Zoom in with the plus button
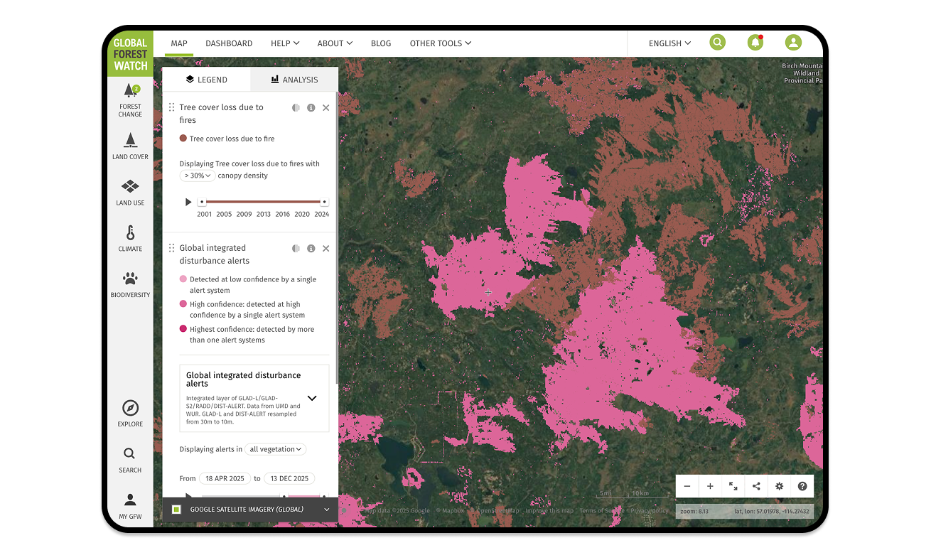 tap(710, 486)
